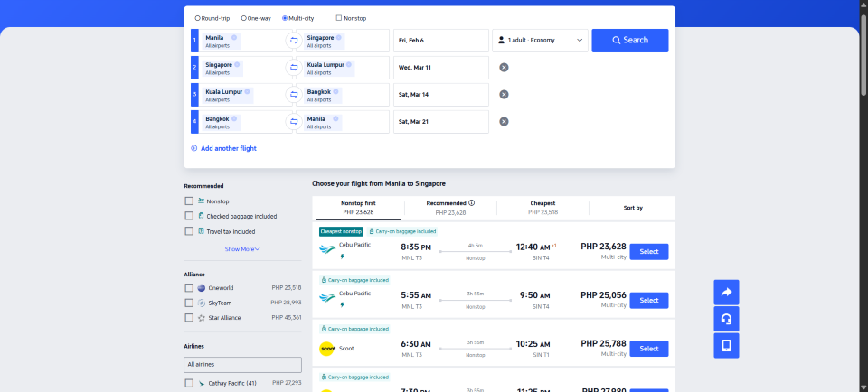Open the Sat, Mar 14 date field
The width and height of the screenshot is (868, 392).
pos(441,95)
